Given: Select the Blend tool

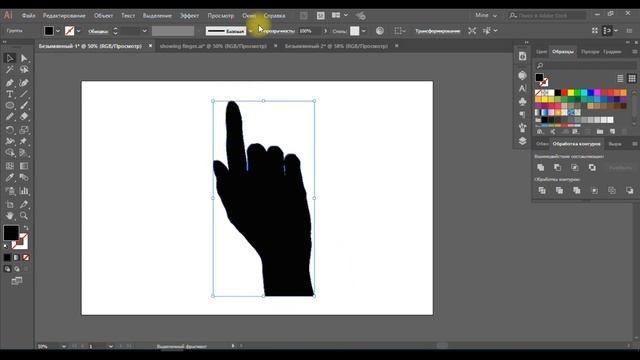Looking at the screenshot, I should 24,178.
